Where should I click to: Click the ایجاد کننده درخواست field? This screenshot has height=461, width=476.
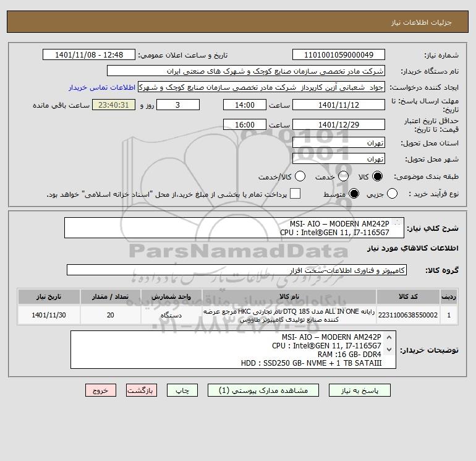pos(261,87)
